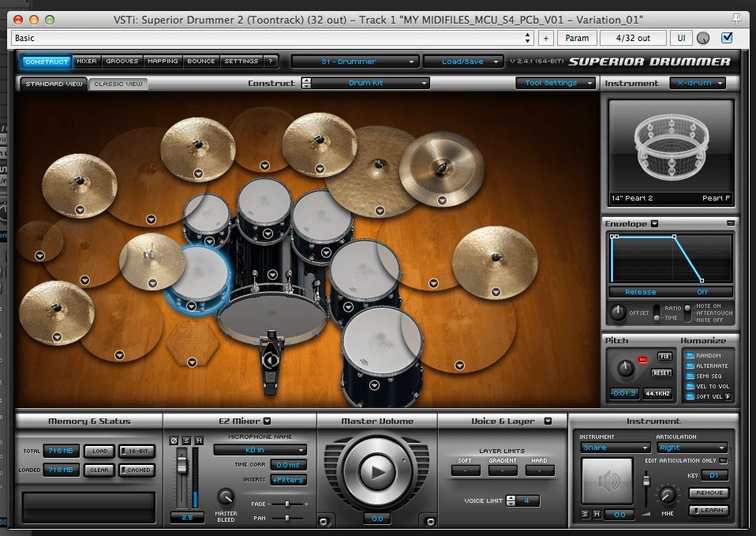The height and width of the screenshot is (536, 756).
Task: Click the Learn key button
Action: point(709,510)
